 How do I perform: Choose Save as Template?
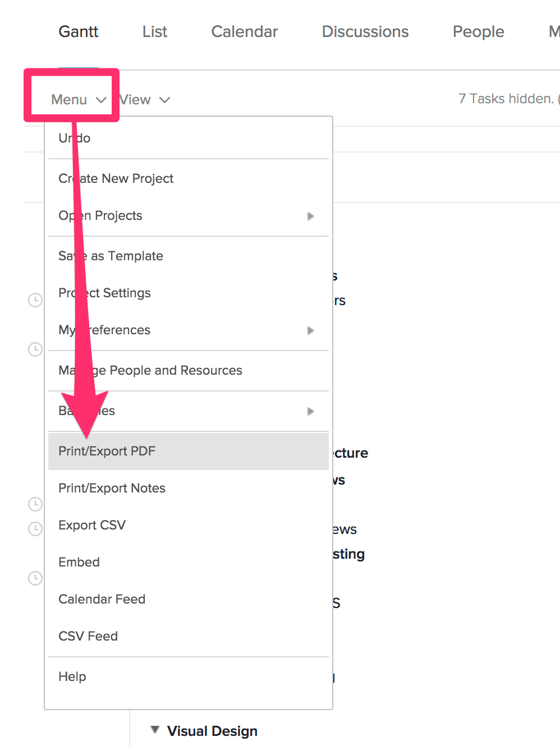[111, 256]
